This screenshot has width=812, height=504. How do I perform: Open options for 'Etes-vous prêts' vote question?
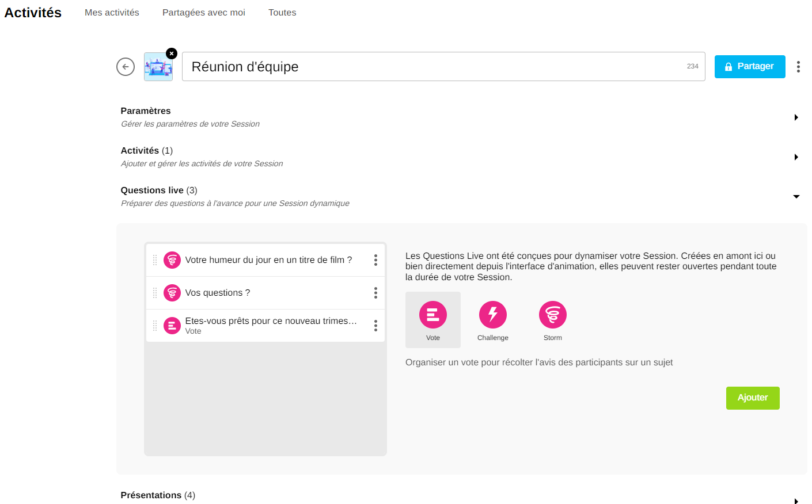[375, 326]
